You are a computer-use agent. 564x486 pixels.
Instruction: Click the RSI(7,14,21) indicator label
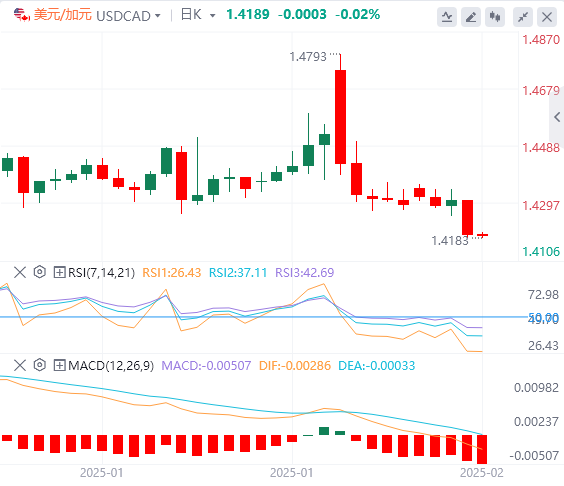[x=101, y=273]
